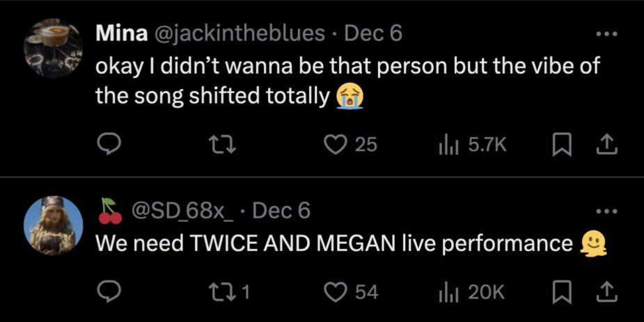
Task: Visit the @SD_68x_ handle link
Action: tap(178, 209)
